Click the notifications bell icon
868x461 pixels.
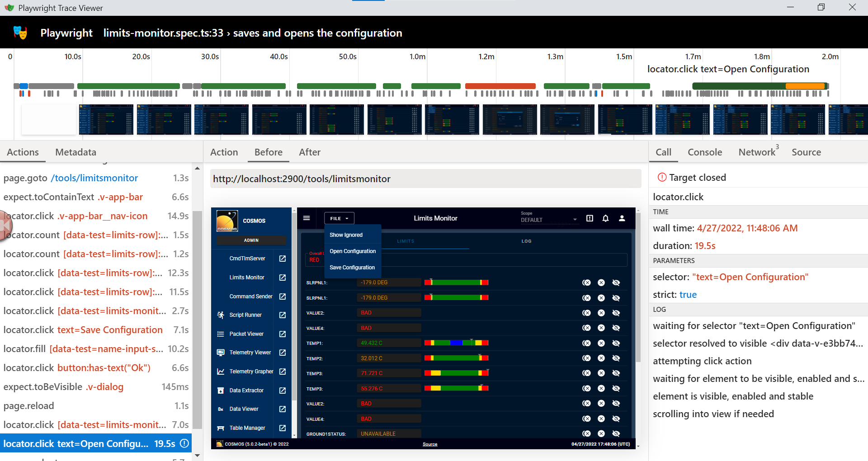[x=606, y=218]
